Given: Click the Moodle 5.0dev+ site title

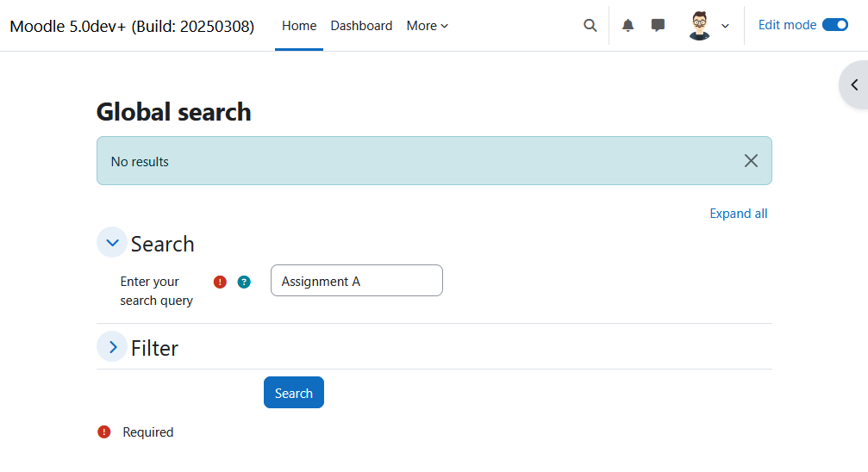Looking at the screenshot, I should point(132,26).
